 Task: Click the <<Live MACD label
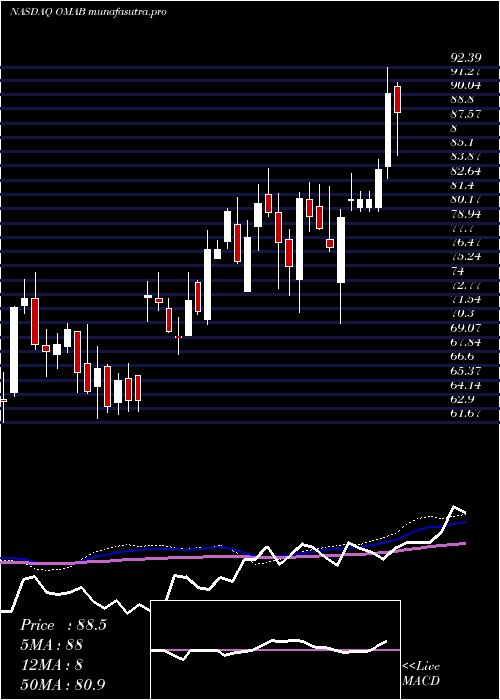[x=421, y=674]
